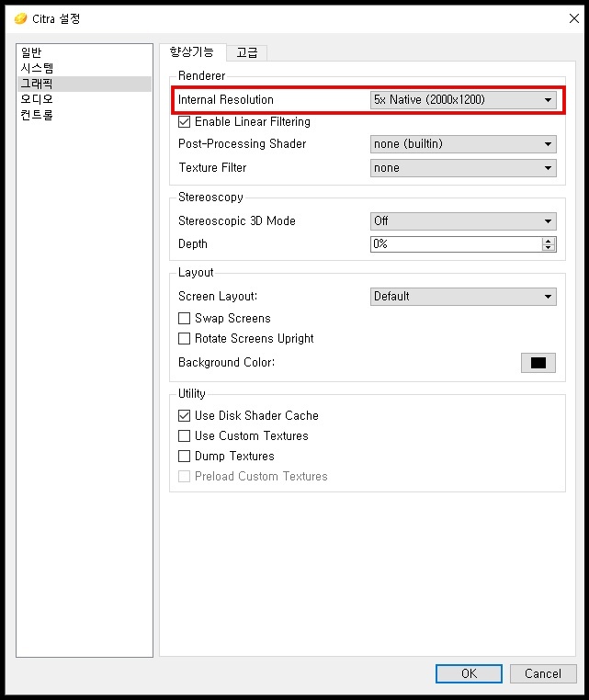Open the Post-Processing Shader dropdown
Viewport: 589px width, 700px height.
point(463,144)
